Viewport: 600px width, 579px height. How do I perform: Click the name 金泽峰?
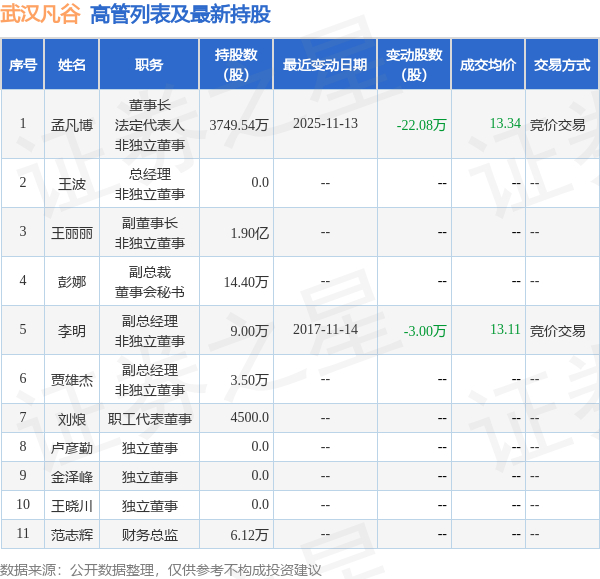point(72,477)
